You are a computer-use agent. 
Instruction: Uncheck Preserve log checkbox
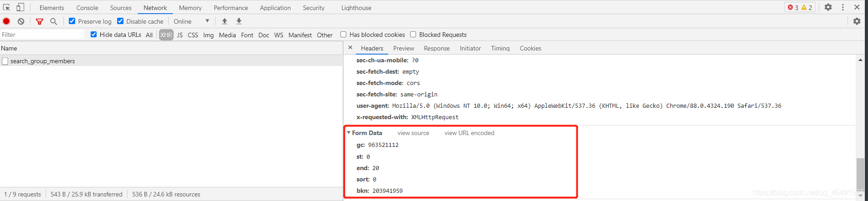pos(72,21)
